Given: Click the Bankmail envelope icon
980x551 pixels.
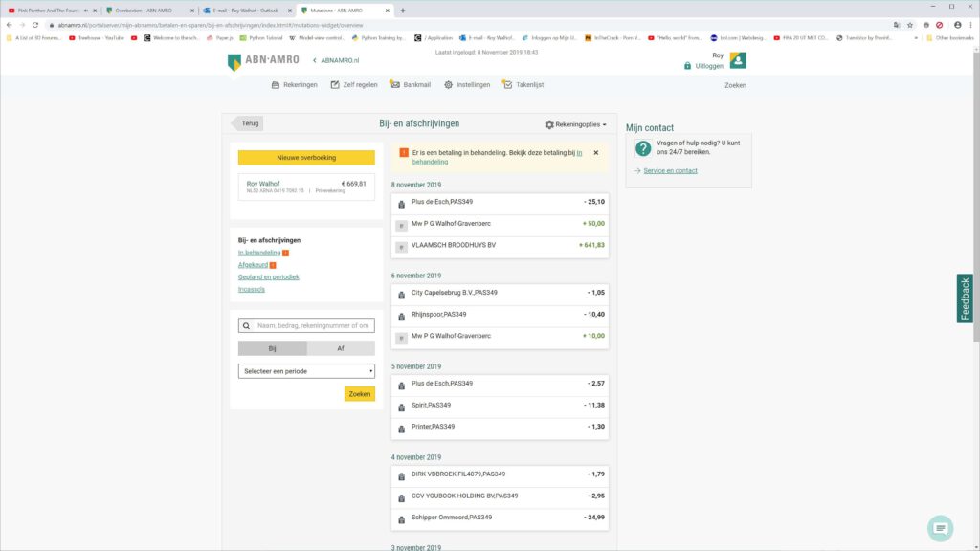Looking at the screenshot, I should (394, 85).
